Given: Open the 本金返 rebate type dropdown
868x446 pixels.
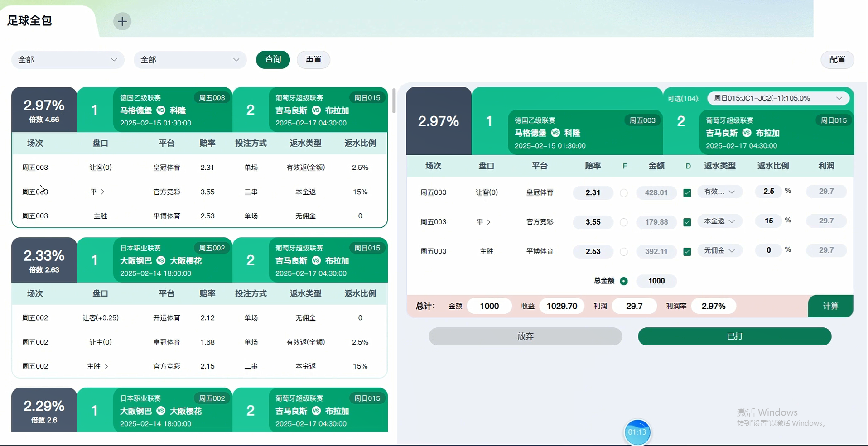Looking at the screenshot, I should pos(719,221).
